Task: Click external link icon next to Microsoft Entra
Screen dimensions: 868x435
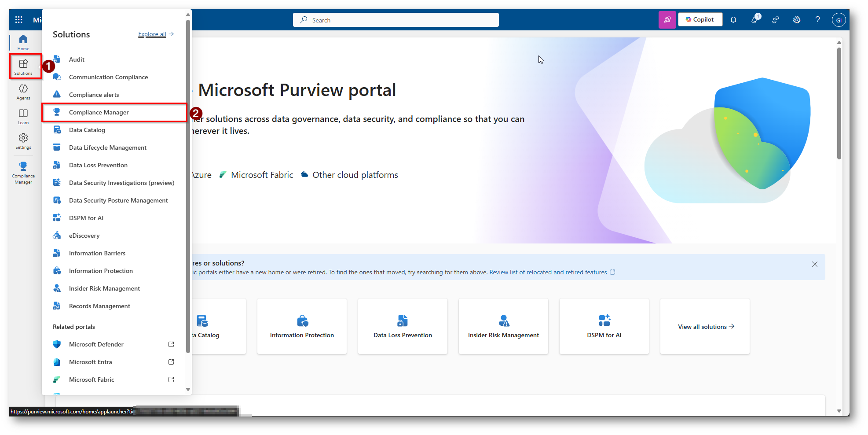Action: coord(171,362)
